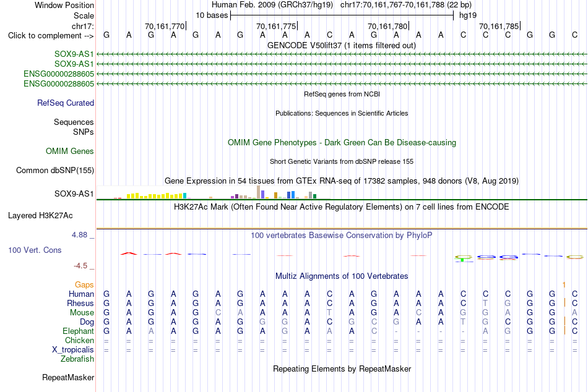Click the 'H3K27Ac Mark' ENCODE track title
The height and width of the screenshot is (392, 588).
pos(341,207)
